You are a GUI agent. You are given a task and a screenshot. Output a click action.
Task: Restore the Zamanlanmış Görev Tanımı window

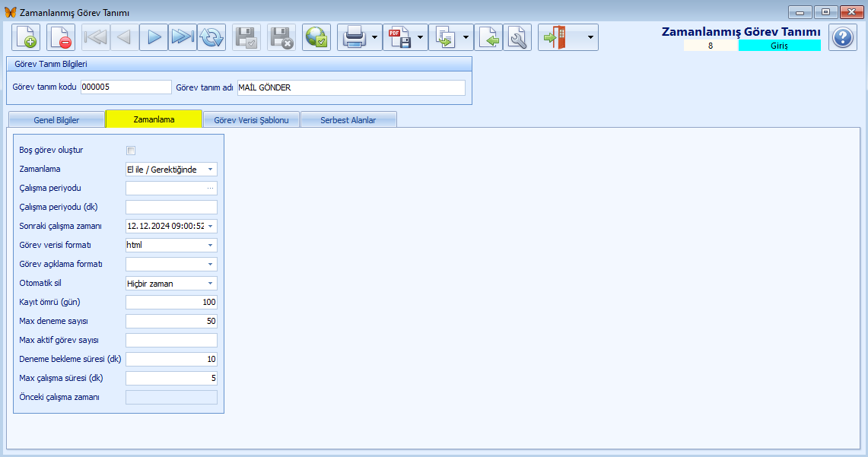pyautogui.click(x=825, y=11)
